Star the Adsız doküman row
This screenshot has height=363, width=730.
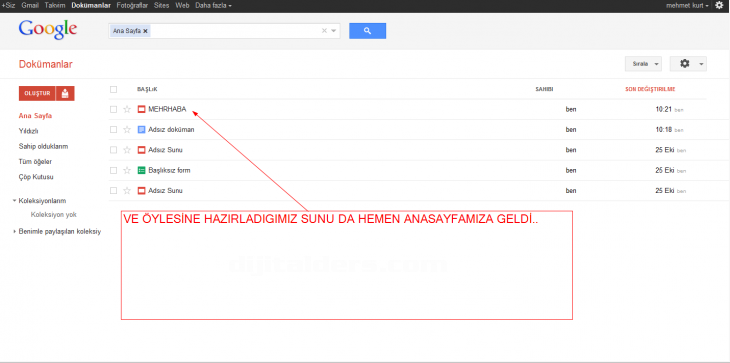pos(127,130)
